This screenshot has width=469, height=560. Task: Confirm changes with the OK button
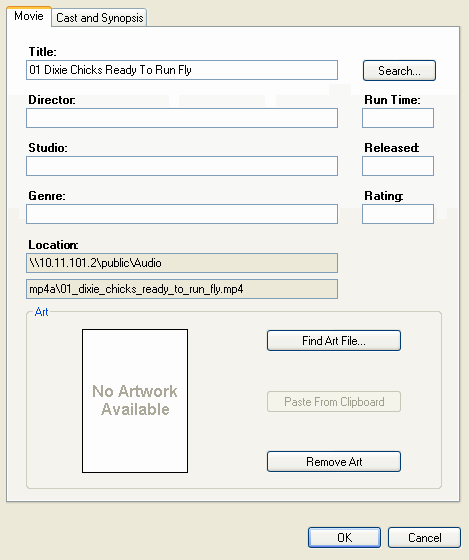point(344,538)
